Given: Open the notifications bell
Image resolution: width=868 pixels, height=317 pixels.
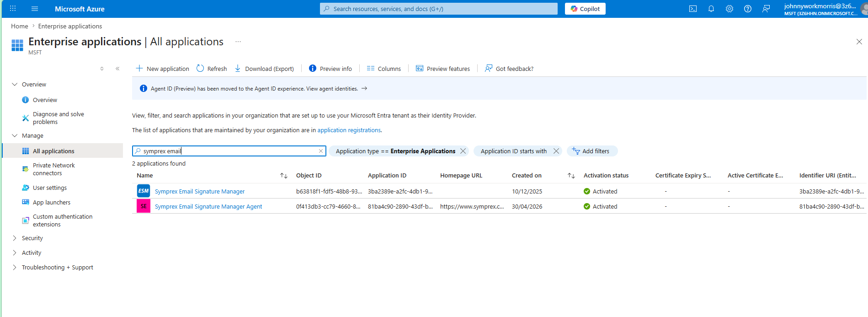Looking at the screenshot, I should pos(711,9).
